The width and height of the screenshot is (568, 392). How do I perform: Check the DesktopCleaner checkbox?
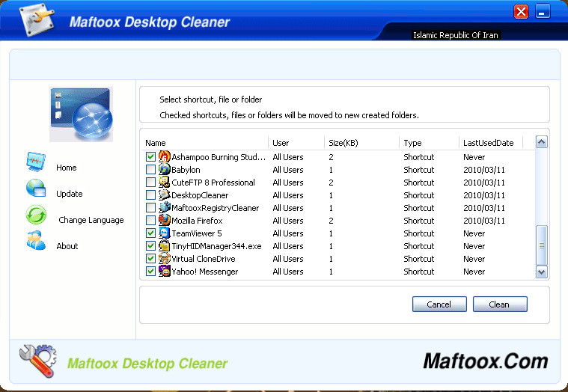point(150,195)
